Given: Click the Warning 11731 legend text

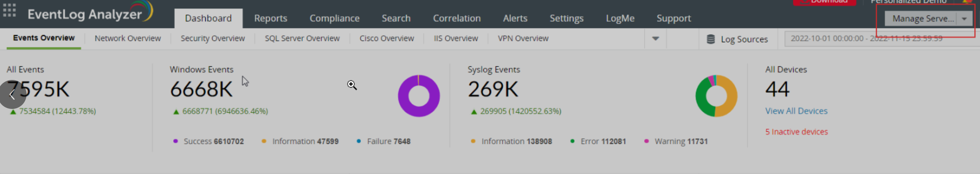Looking at the screenshot, I should click(x=681, y=141).
